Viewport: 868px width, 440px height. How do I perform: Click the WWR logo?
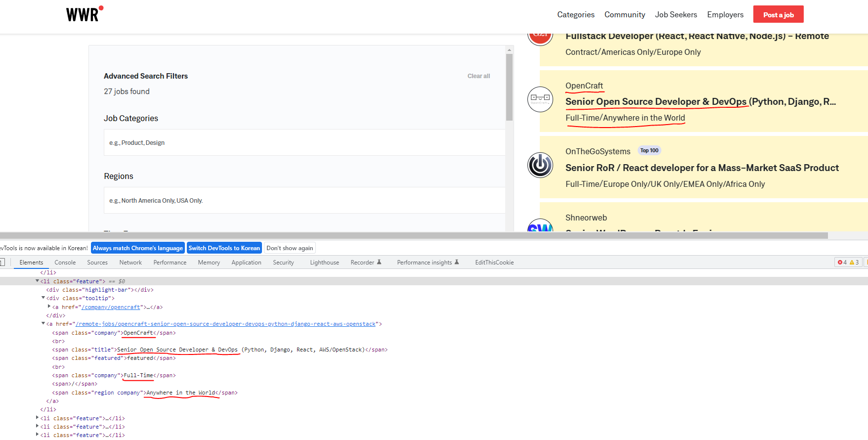click(85, 14)
